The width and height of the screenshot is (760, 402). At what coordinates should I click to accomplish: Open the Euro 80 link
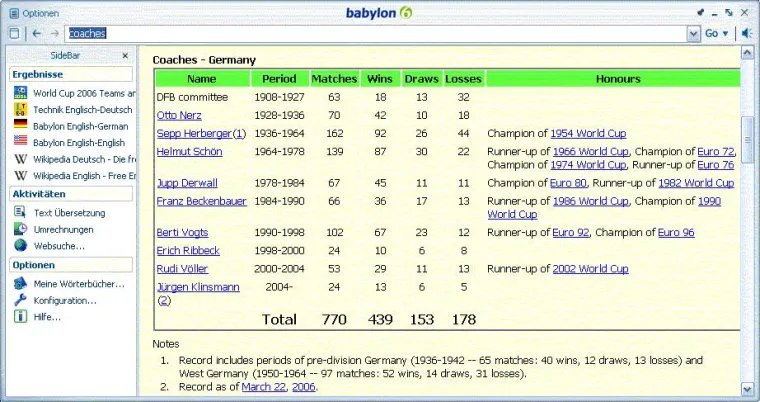569,183
